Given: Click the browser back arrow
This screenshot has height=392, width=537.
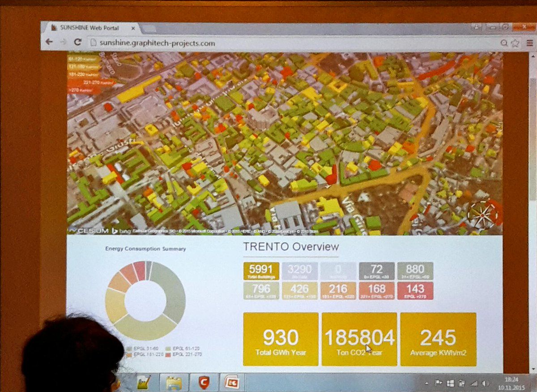Looking at the screenshot, I should point(49,42).
